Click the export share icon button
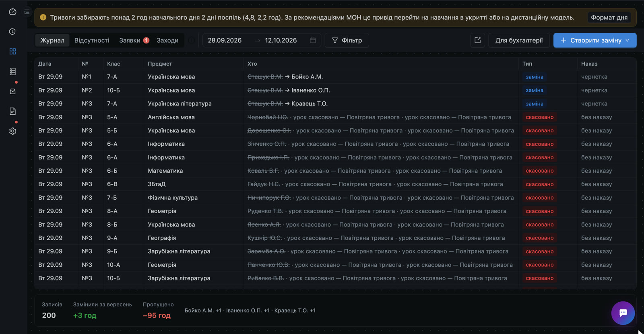This screenshot has height=334, width=644. point(477,40)
